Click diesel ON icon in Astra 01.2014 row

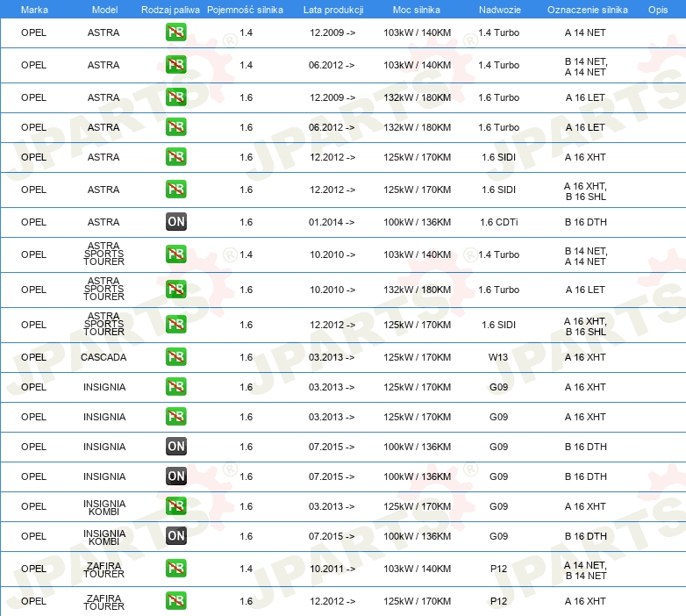click(x=175, y=222)
